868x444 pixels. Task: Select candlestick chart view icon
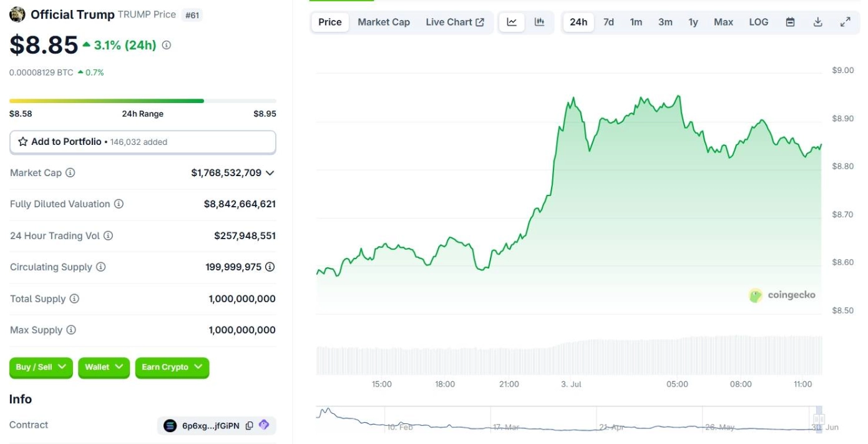(540, 22)
